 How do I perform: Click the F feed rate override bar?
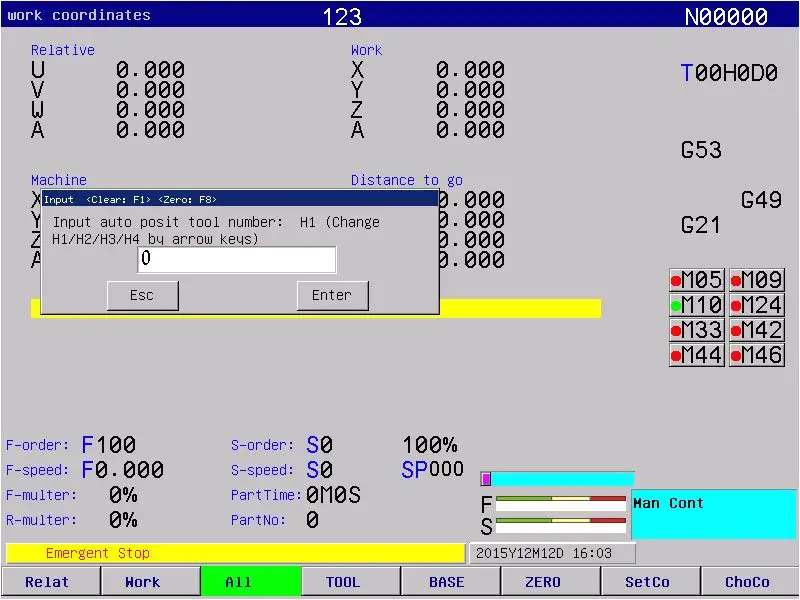(x=561, y=504)
